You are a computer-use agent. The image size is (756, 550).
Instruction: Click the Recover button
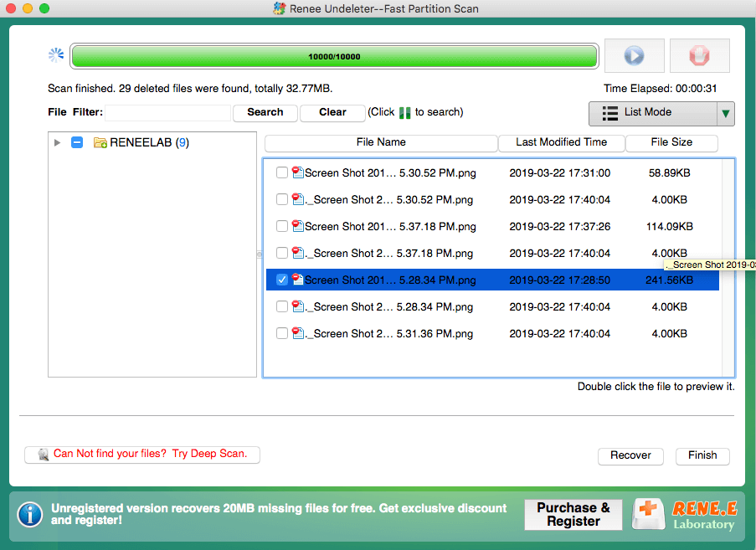[x=630, y=455]
